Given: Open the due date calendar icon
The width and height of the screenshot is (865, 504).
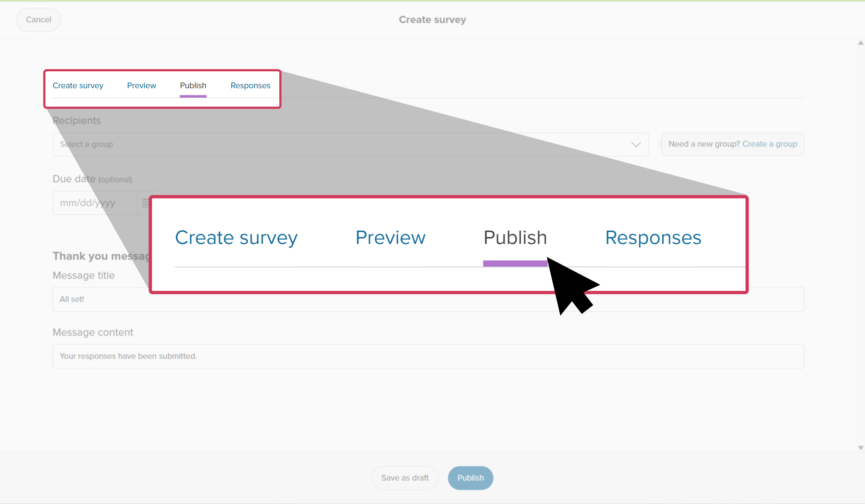Looking at the screenshot, I should coord(145,203).
